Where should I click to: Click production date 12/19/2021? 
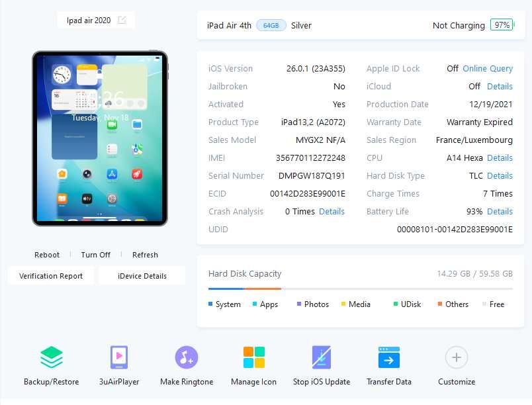[x=490, y=105]
